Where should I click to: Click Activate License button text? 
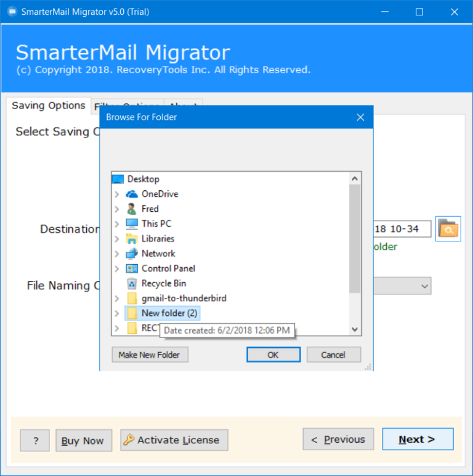click(178, 440)
